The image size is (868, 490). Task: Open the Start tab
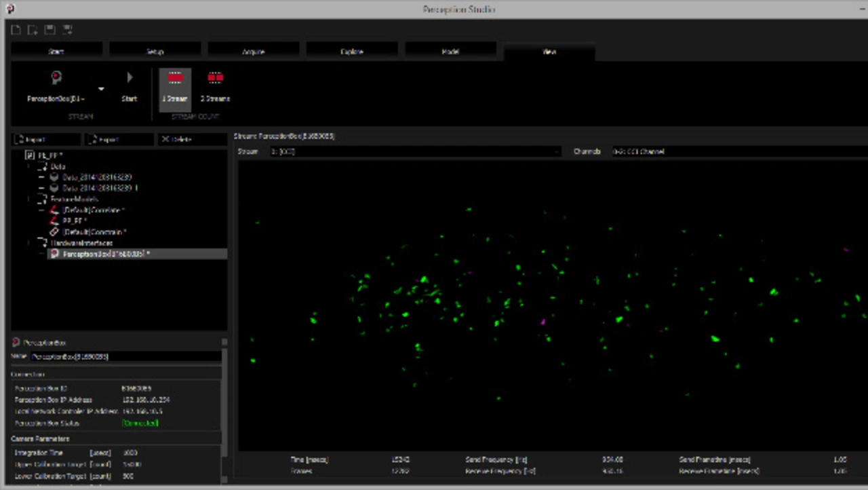56,52
